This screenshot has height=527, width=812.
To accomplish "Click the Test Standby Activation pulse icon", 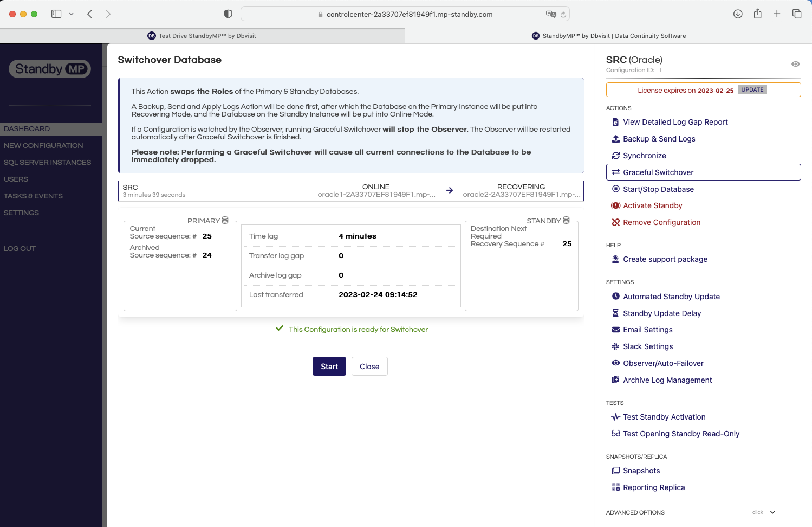I will (x=615, y=417).
